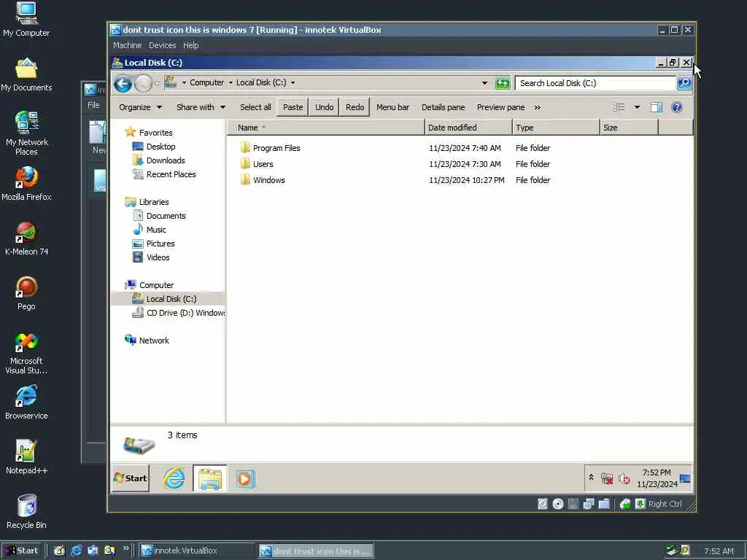Click the Search Local Disk (C:) field

[595, 83]
